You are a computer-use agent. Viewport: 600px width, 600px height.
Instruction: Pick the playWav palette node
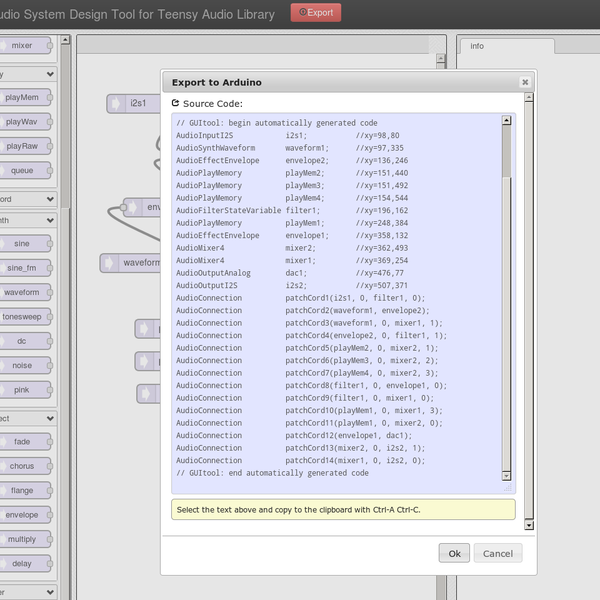[x=22, y=122]
